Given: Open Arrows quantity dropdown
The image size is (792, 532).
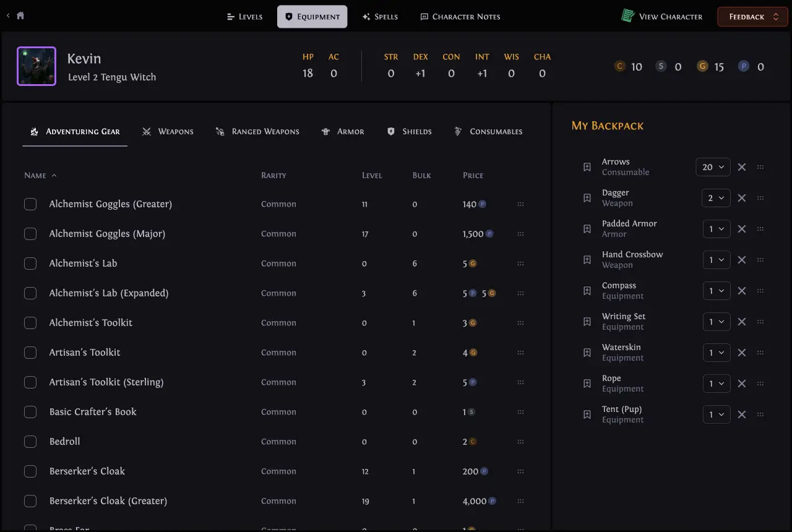Looking at the screenshot, I should (713, 167).
